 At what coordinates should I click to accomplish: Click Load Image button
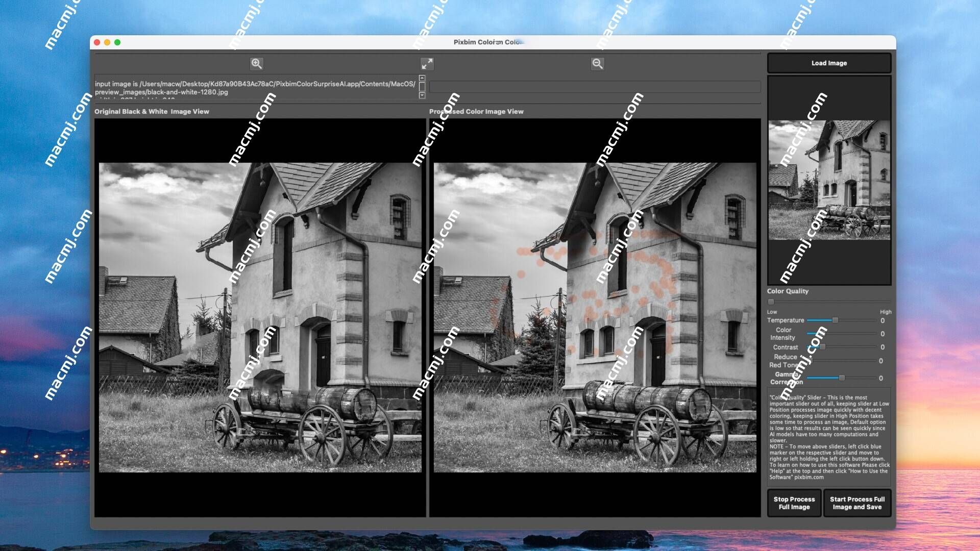point(828,63)
